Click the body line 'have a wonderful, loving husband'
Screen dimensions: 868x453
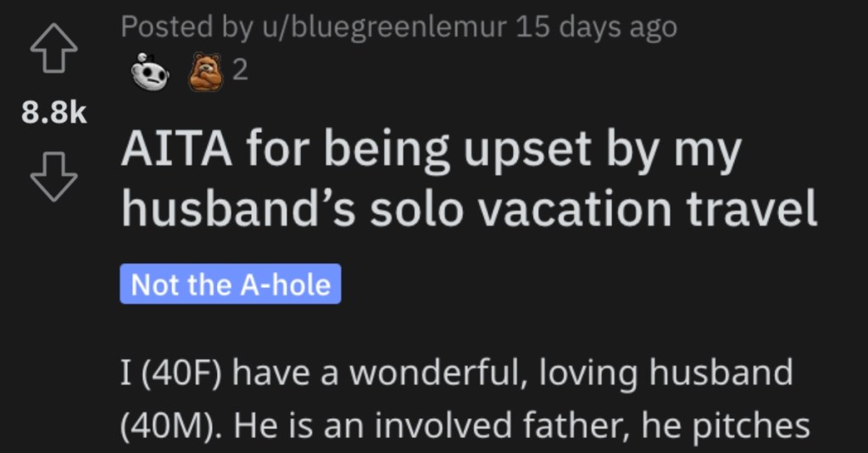tap(513, 373)
